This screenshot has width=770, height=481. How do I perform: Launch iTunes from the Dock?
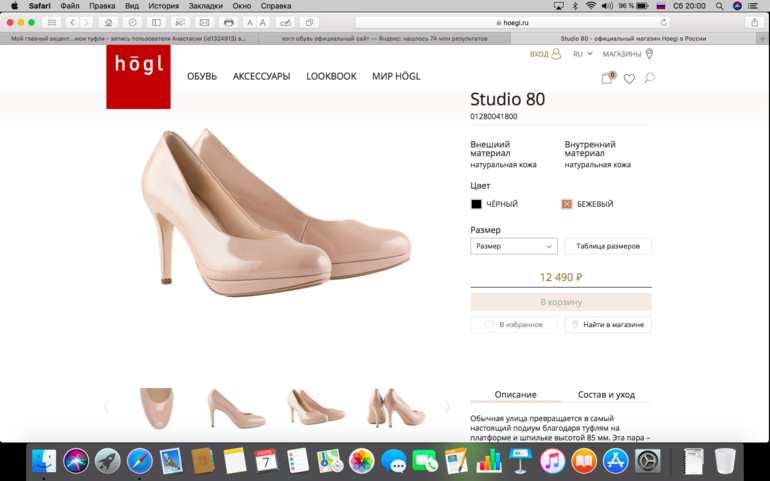[x=551, y=461]
